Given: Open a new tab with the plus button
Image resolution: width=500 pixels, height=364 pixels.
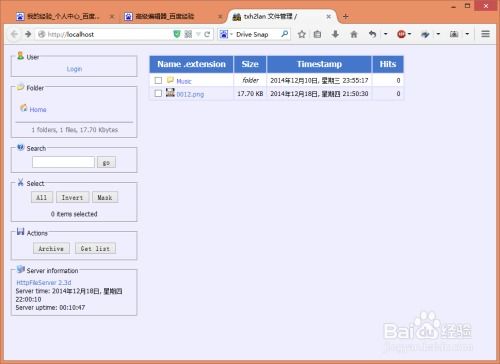Looking at the screenshot, I should tap(345, 16).
